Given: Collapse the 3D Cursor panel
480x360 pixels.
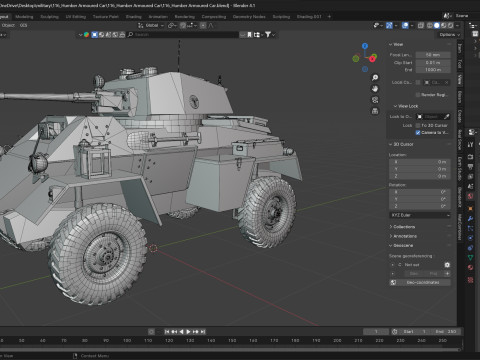Looking at the screenshot, I should click(401, 144).
